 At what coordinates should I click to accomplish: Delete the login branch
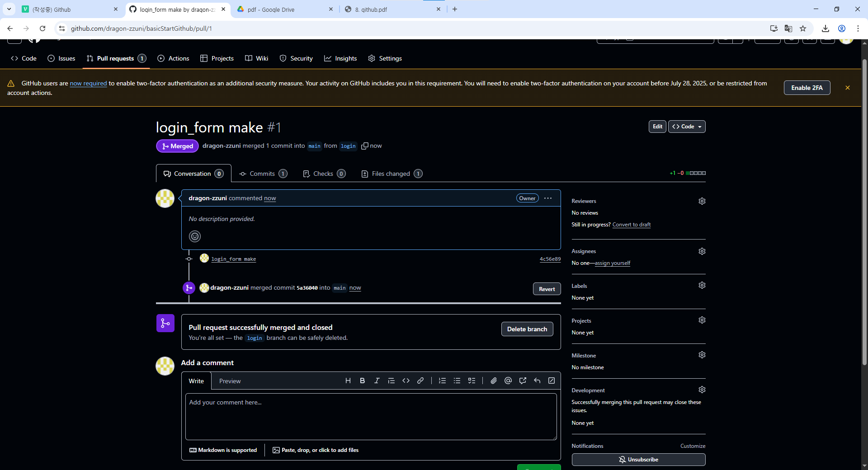(x=527, y=329)
